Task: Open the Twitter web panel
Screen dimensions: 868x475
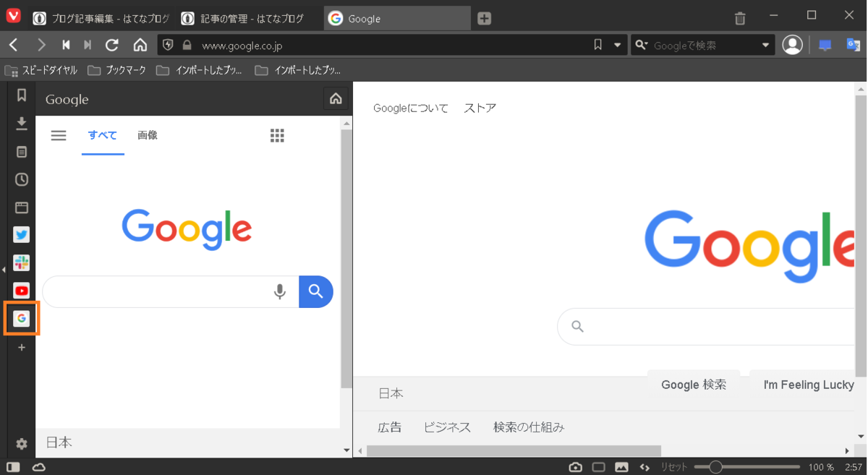Action: [x=22, y=235]
